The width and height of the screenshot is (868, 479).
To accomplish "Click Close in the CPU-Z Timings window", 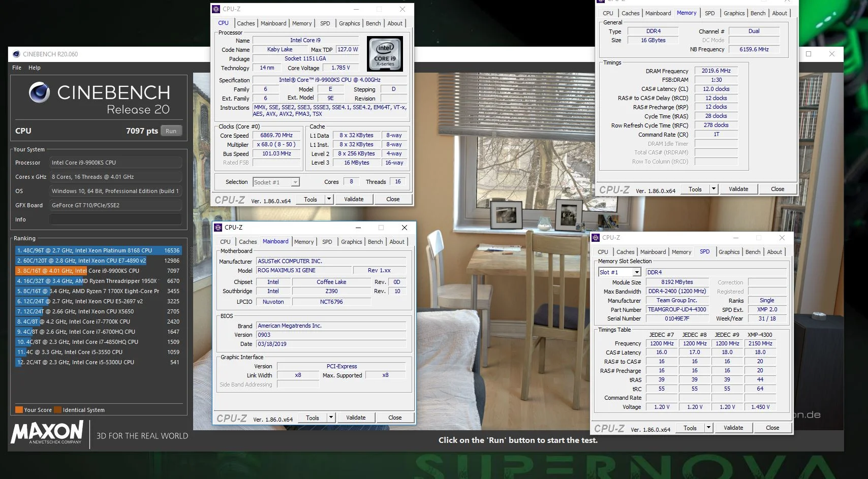I will click(x=778, y=189).
